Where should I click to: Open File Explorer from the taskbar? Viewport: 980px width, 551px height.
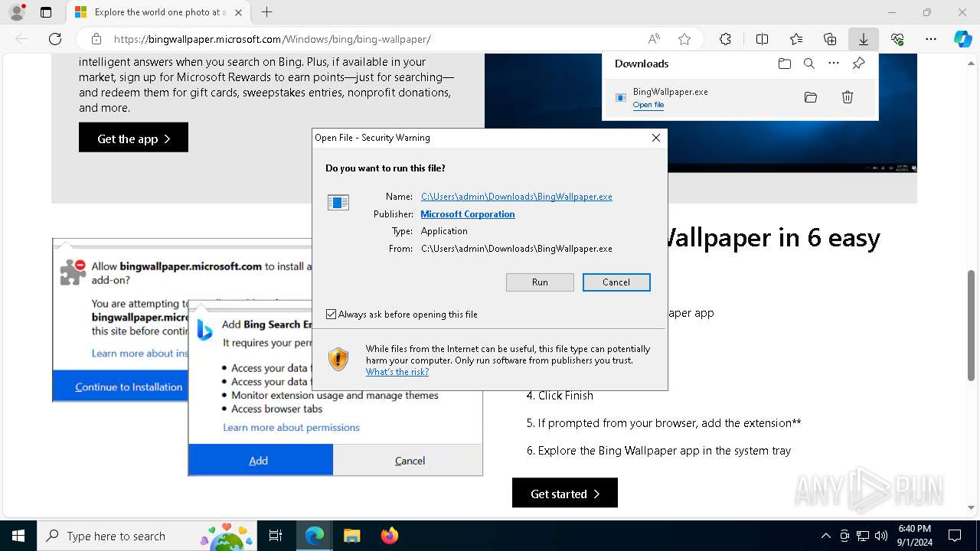coord(351,536)
